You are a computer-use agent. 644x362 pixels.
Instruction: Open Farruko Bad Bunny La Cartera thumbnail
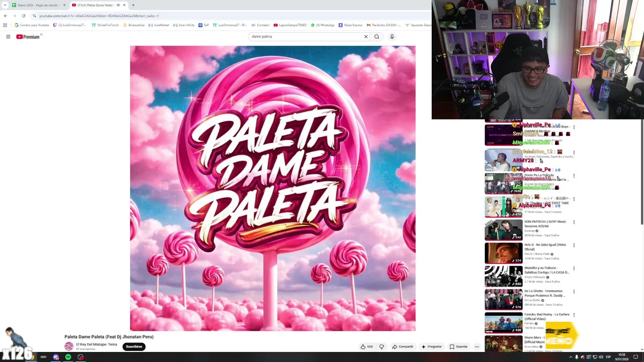[x=504, y=322]
